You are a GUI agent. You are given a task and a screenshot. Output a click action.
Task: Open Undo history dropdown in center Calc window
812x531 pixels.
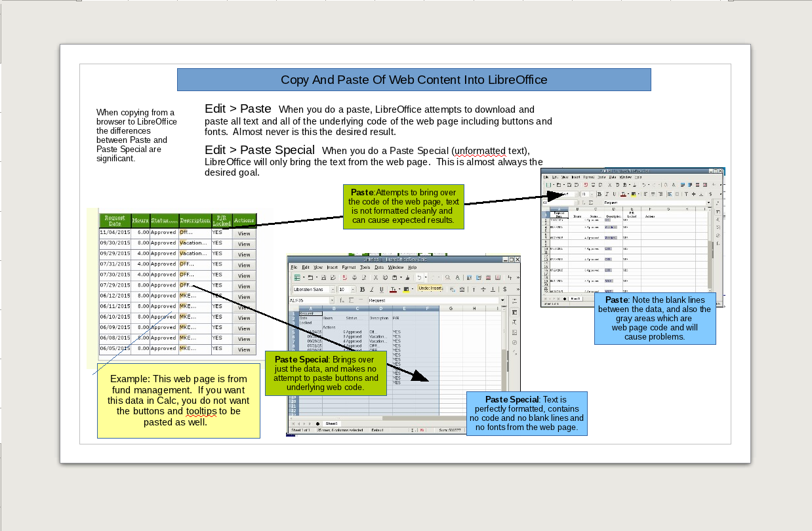[426, 277]
